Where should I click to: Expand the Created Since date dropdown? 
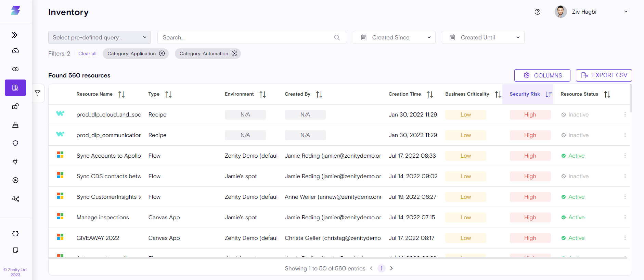[x=394, y=37]
